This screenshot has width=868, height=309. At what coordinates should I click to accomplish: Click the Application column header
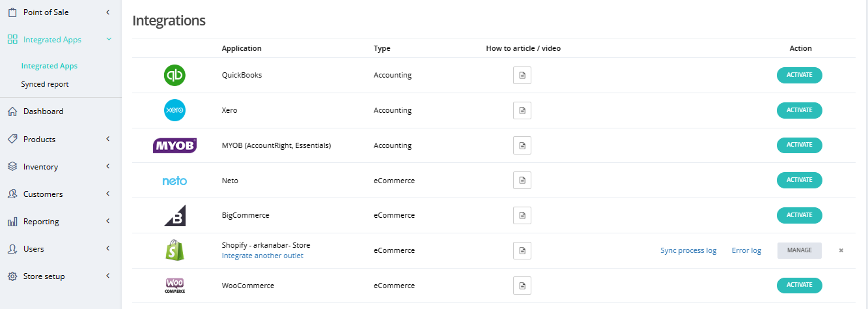pos(242,48)
